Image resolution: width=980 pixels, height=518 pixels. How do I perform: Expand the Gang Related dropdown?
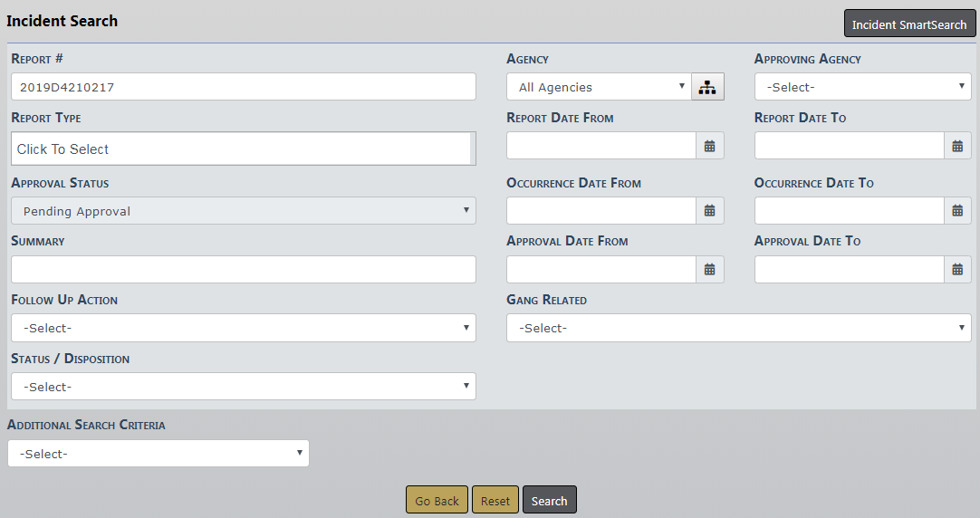pyautogui.click(x=738, y=328)
